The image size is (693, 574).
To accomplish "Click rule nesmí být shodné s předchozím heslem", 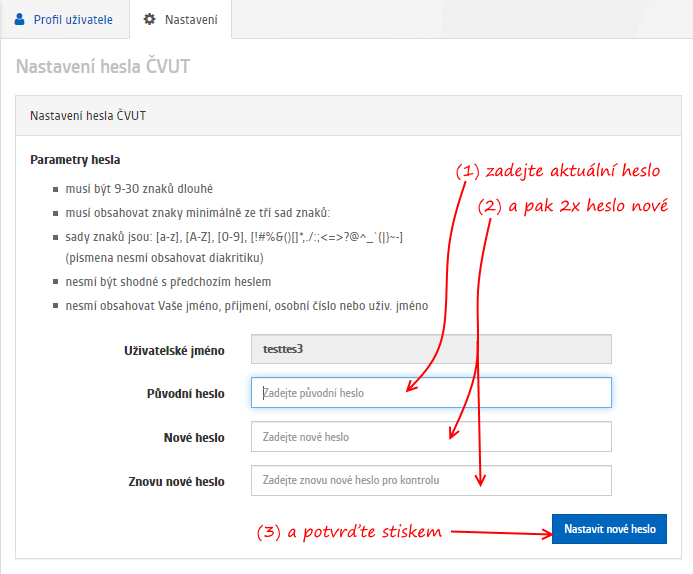I will coord(168,282).
